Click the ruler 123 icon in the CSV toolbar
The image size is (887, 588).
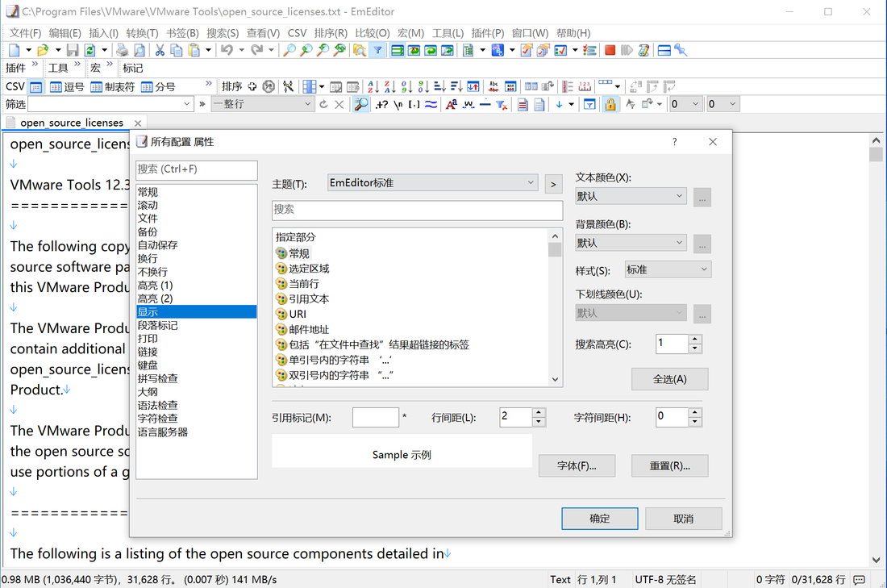(585, 86)
